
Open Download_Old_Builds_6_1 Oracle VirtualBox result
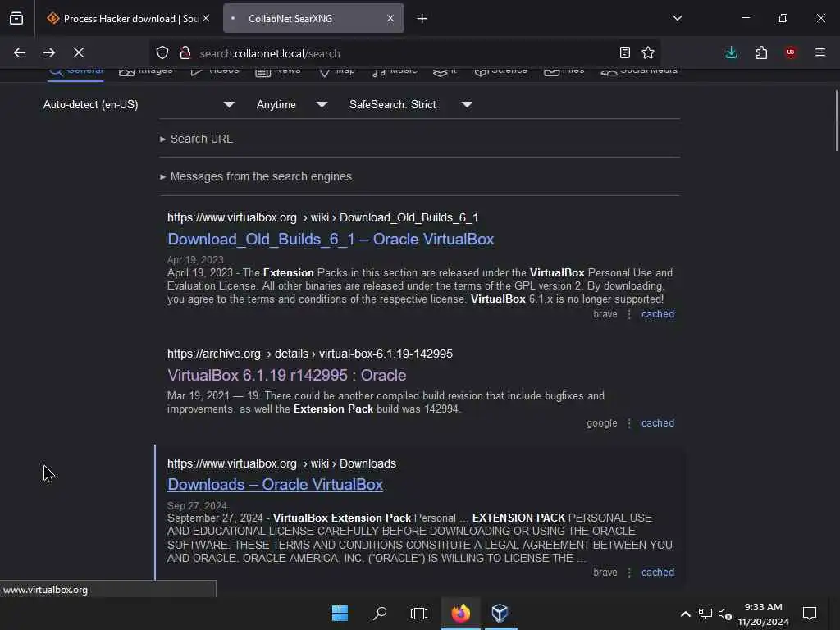(x=331, y=239)
